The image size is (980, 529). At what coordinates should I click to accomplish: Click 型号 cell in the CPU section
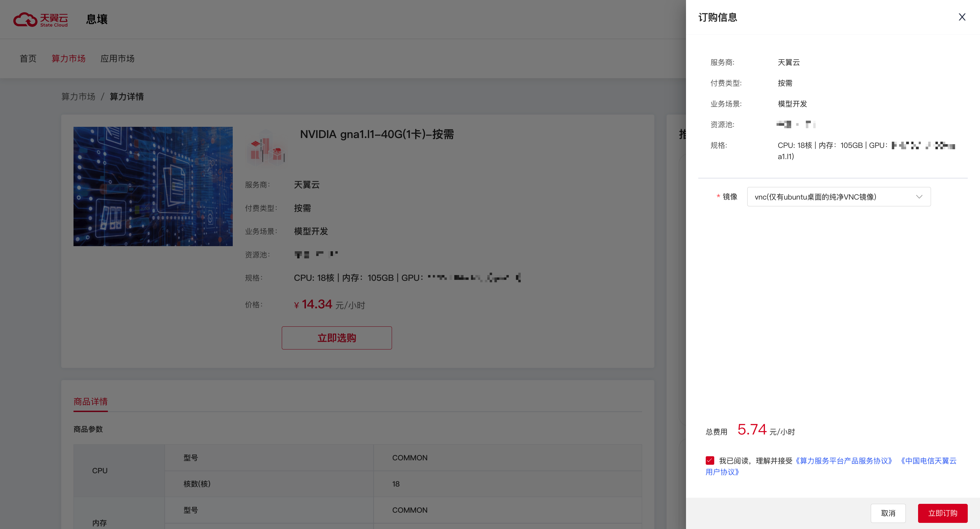pyautogui.click(x=269, y=458)
